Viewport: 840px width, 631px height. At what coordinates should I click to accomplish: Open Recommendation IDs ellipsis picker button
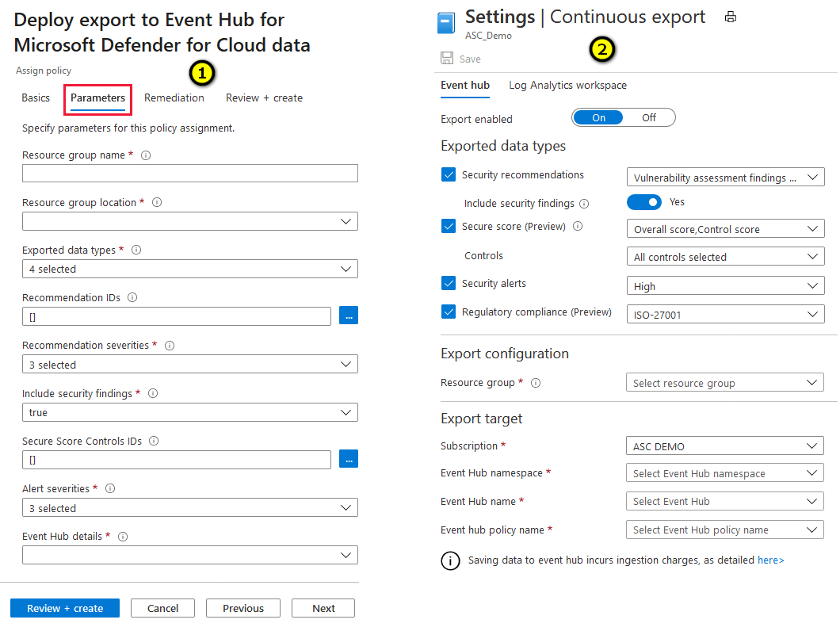[x=349, y=315]
